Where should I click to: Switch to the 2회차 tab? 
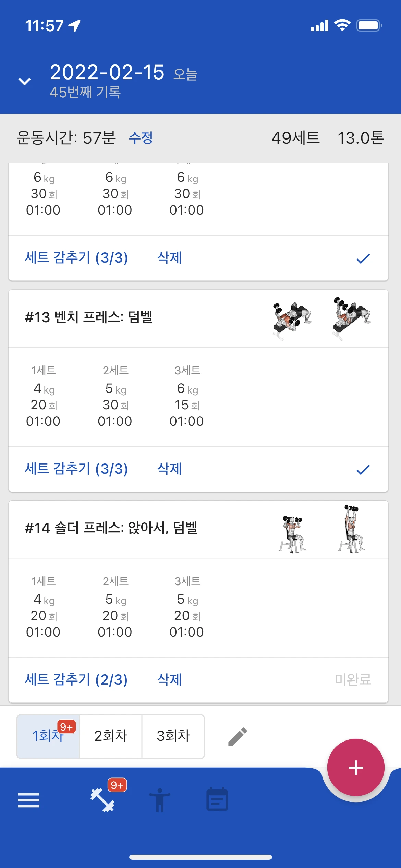pos(111,736)
